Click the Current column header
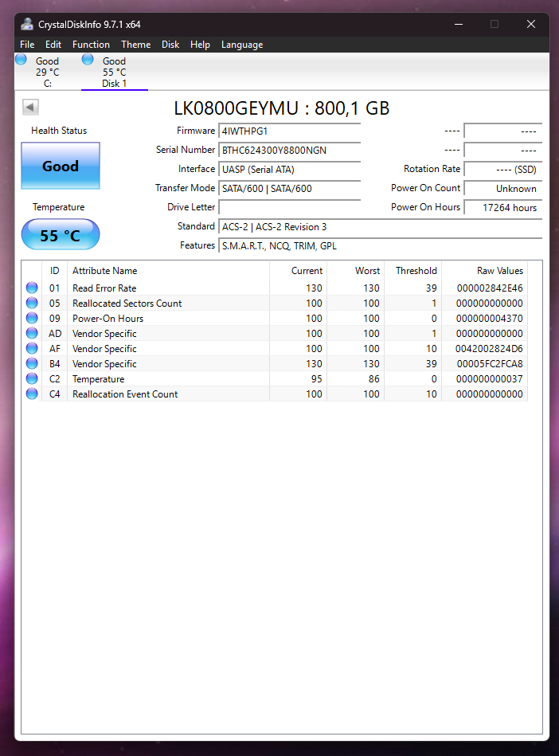The image size is (559, 756). pos(299,271)
